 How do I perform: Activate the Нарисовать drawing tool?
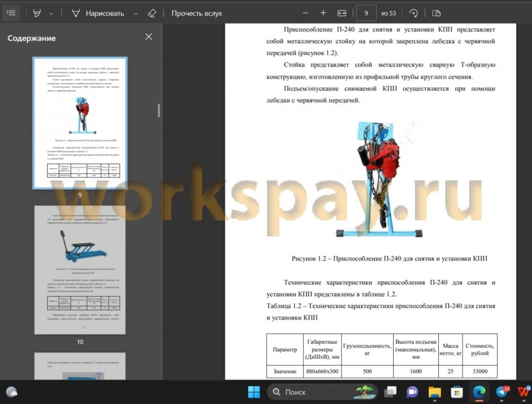[98, 13]
